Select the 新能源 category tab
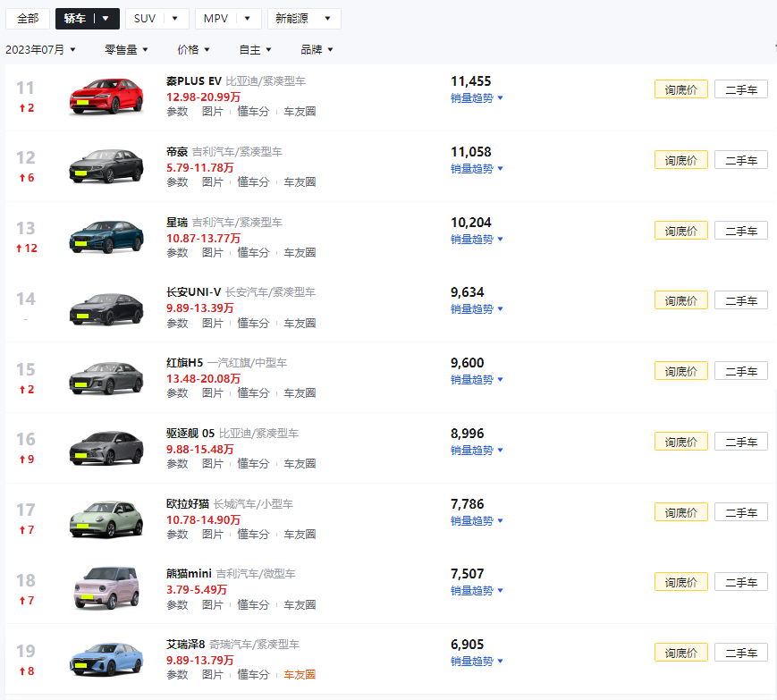 point(291,19)
